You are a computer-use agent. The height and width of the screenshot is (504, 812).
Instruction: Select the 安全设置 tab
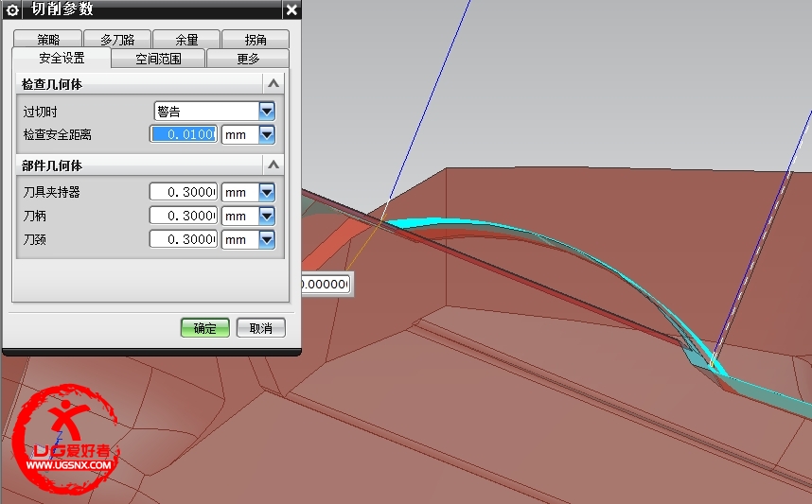tap(62, 58)
